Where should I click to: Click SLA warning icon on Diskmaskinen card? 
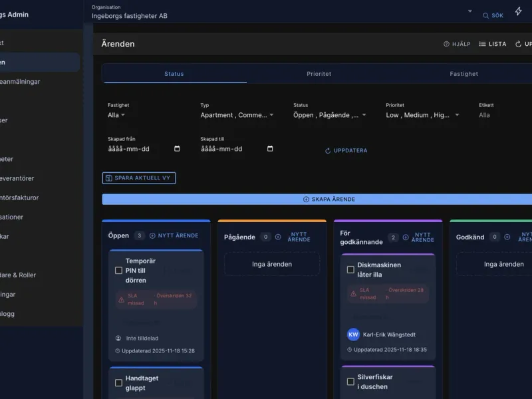pyautogui.click(x=353, y=294)
